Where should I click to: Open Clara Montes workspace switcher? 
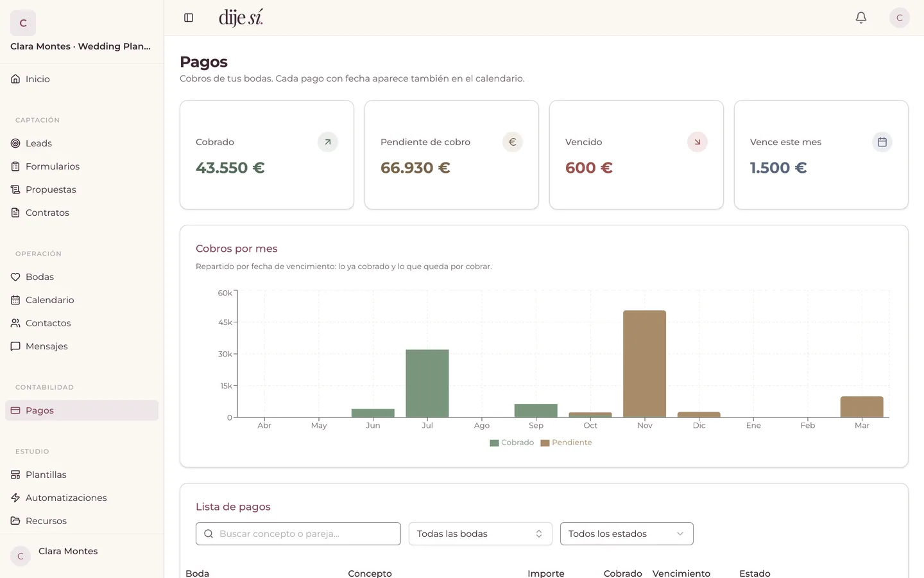coord(81,31)
